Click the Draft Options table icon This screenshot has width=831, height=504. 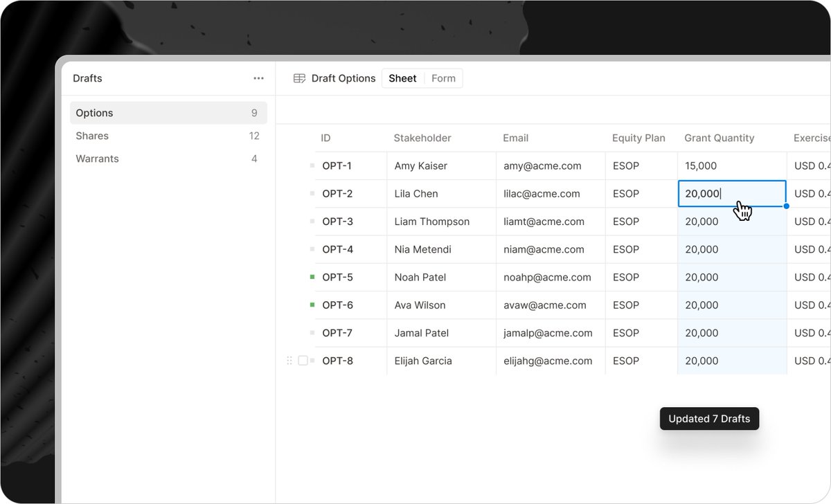(x=299, y=78)
